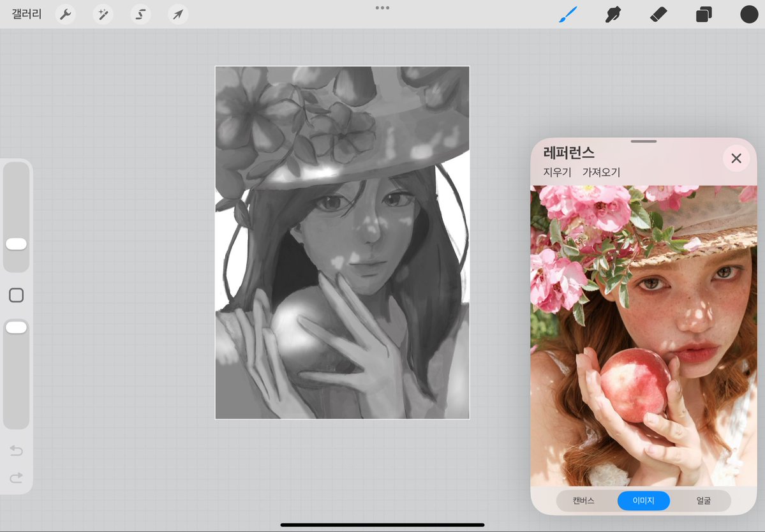This screenshot has height=532, width=765.
Task: Open the Layers panel
Action: click(x=704, y=14)
